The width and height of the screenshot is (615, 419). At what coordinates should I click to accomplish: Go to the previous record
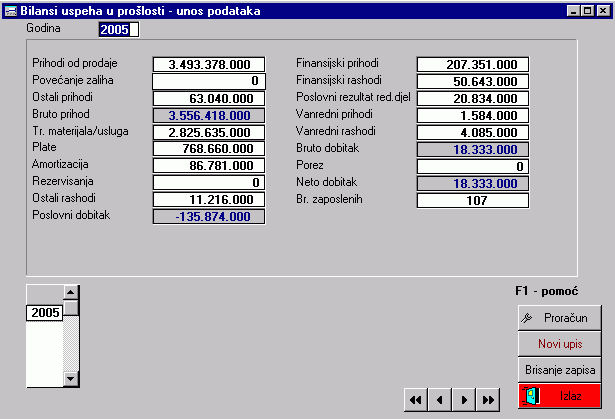pos(440,400)
